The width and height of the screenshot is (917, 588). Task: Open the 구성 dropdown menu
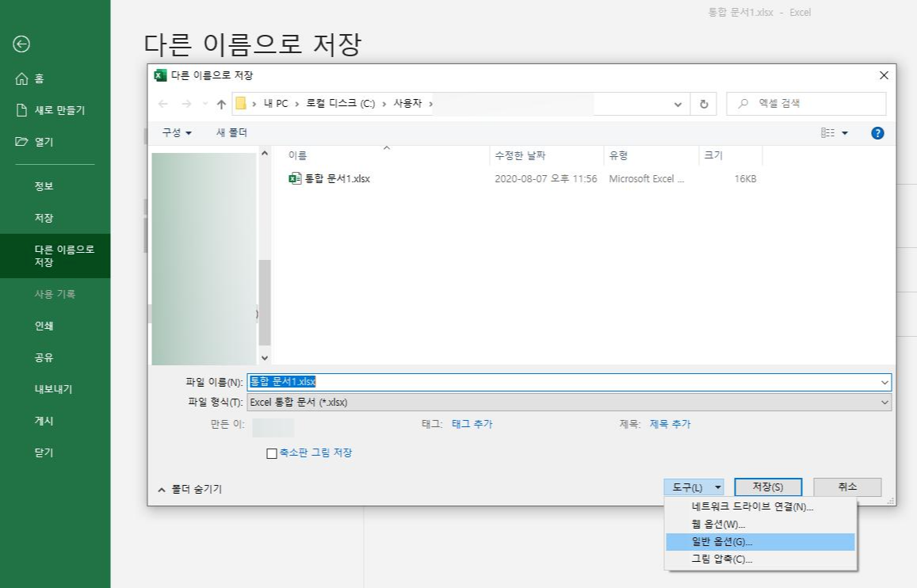point(177,132)
